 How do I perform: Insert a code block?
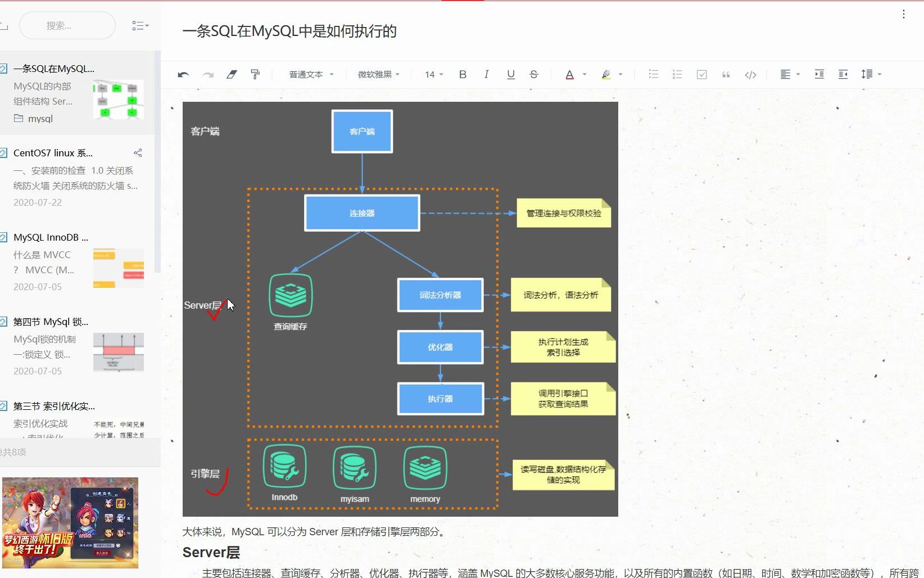[x=750, y=74]
